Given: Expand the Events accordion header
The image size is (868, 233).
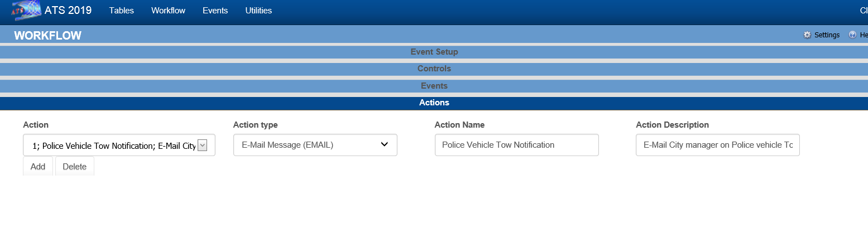Looking at the screenshot, I should coord(434,86).
